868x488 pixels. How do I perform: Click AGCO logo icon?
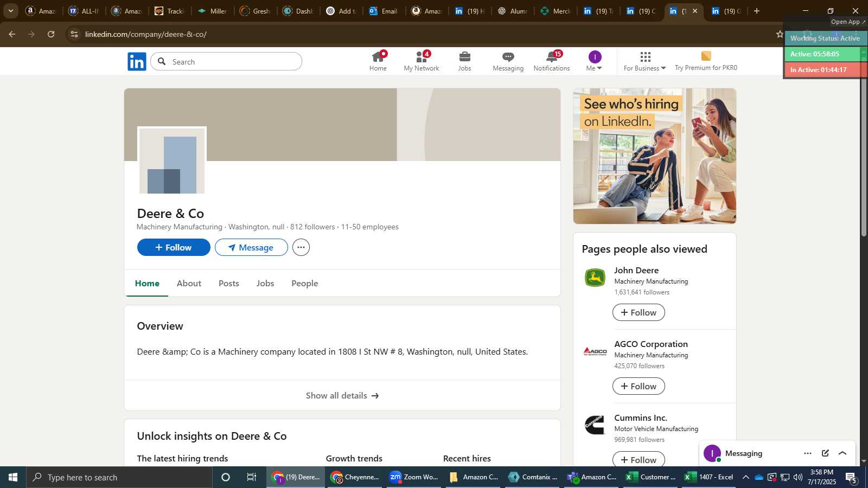[595, 351]
